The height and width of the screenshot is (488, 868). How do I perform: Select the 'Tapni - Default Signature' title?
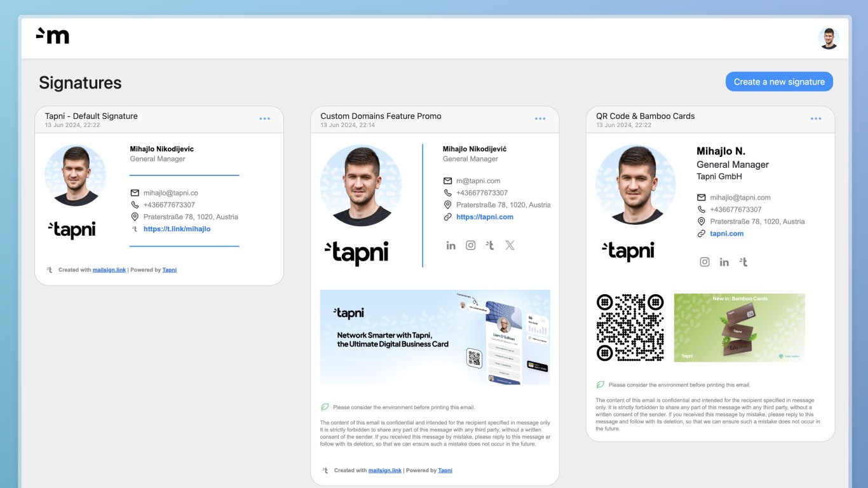point(92,116)
